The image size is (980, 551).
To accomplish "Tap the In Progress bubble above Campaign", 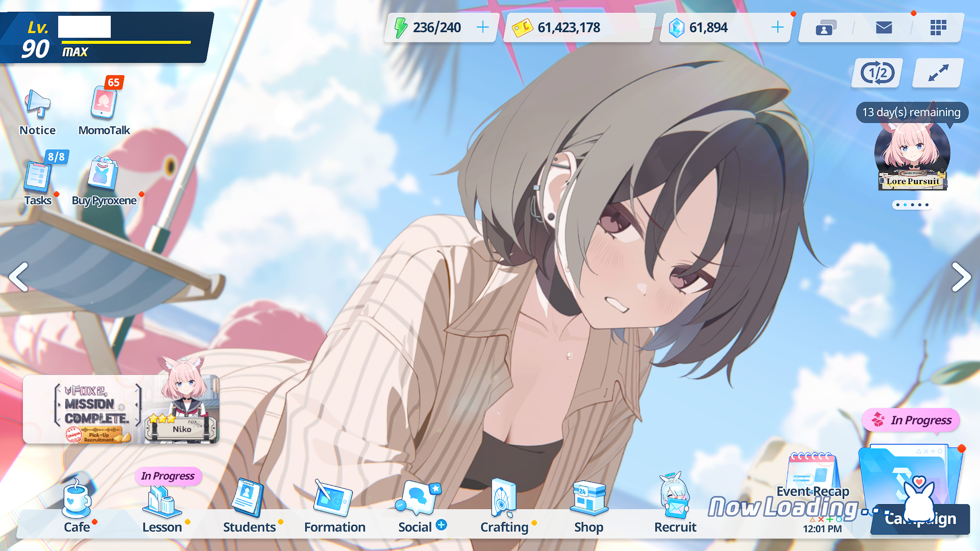I will [911, 420].
